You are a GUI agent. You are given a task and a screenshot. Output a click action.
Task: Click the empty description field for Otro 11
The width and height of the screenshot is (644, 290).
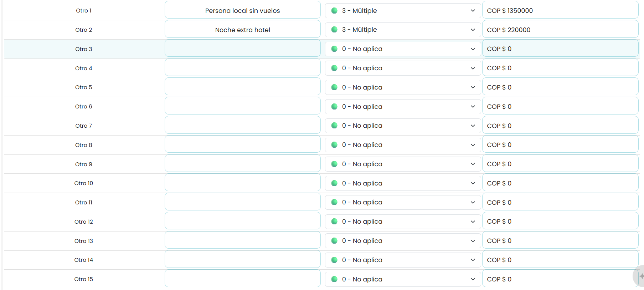[242, 202]
